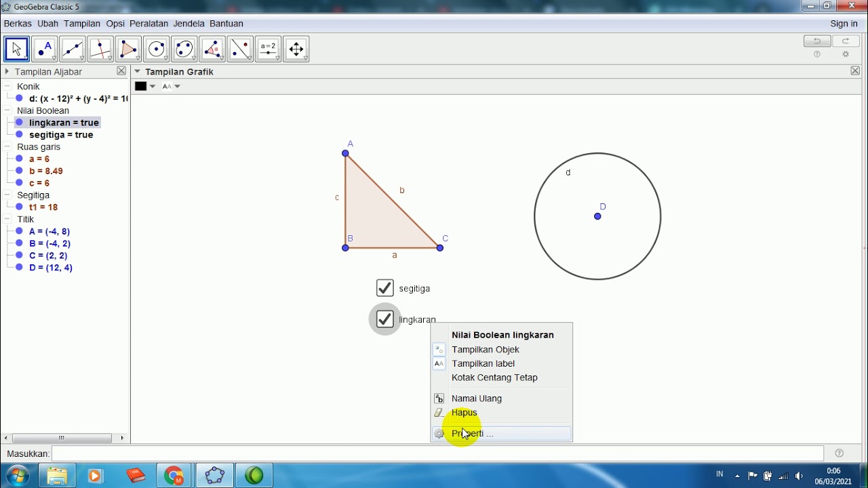Select the Circle with center tool
The height and width of the screenshot is (488, 868).
click(157, 49)
